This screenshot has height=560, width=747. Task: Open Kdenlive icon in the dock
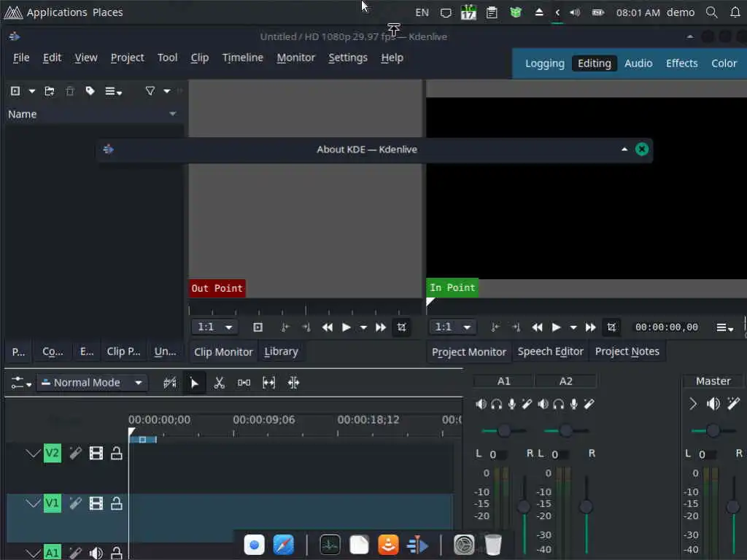pos(417,545)
